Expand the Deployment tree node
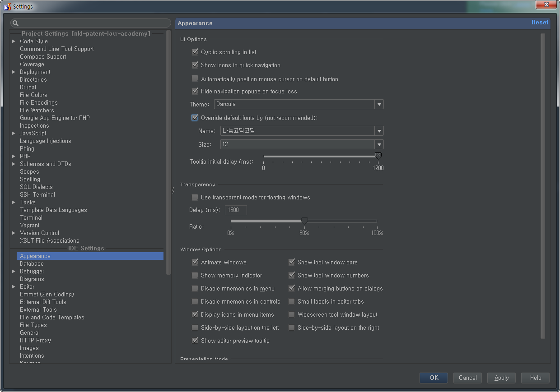560x392 pixels. point(14,72)
